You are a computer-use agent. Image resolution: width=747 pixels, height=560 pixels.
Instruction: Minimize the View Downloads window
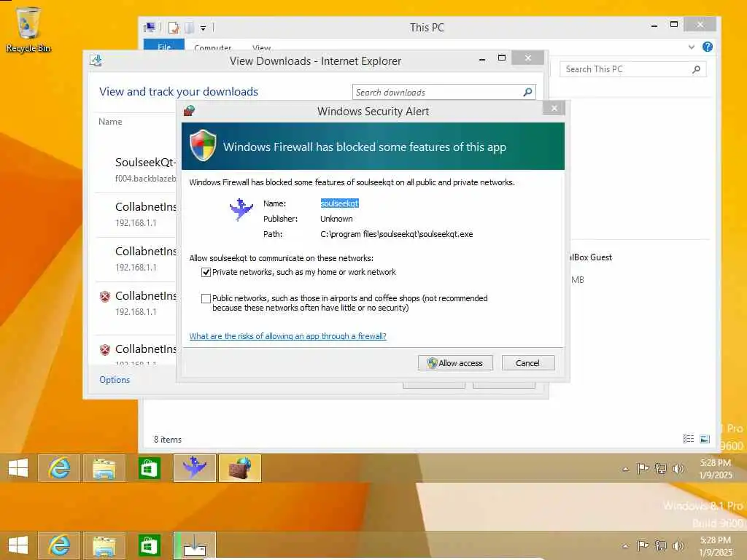coord(482,59)
